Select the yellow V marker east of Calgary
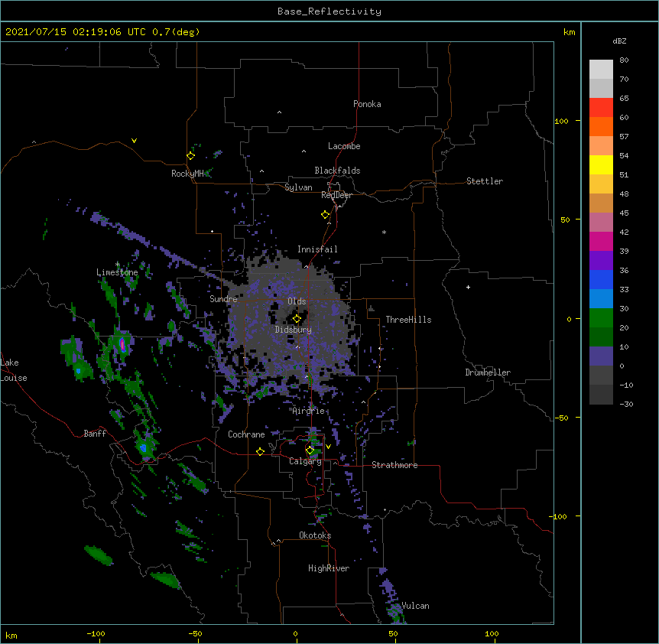 [328, 447]
